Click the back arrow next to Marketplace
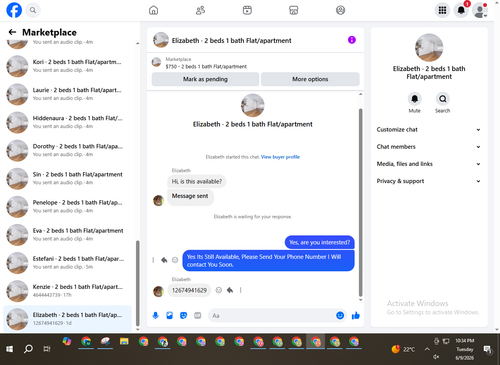Viewport: 500px width, 365px height. click(12, 32)
